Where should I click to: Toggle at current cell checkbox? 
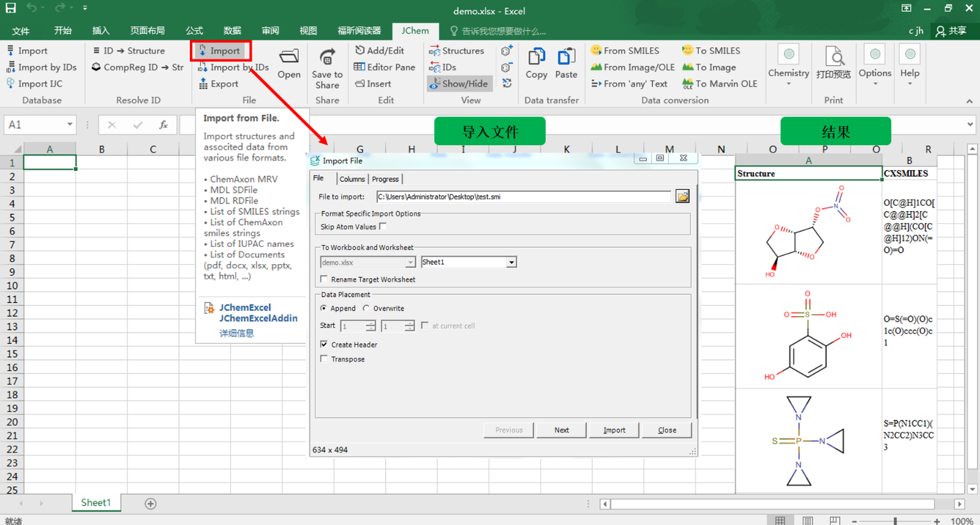[424, 326]
